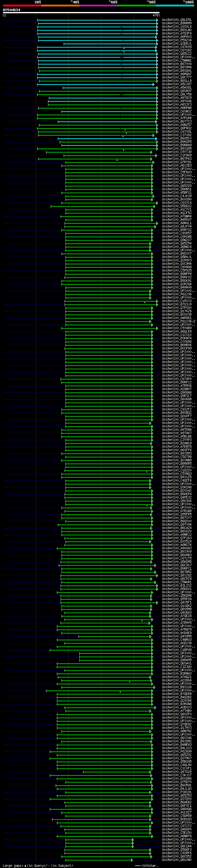This screenshot has width=197, height=868.
Task: Click the red 20% identity legend segment
Action: 22,6
